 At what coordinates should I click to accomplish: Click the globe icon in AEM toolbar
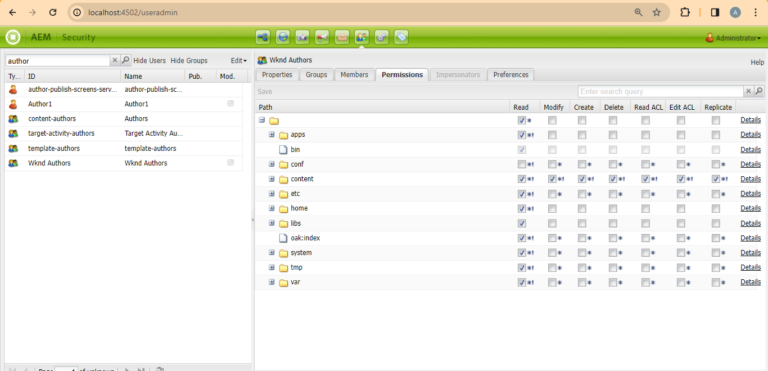(283, 37)
